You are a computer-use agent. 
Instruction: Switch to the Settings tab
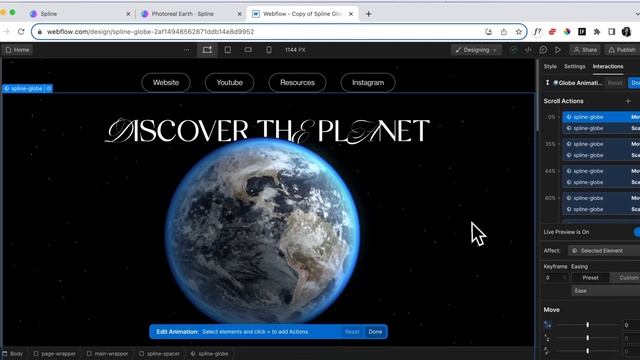point(575,66)
